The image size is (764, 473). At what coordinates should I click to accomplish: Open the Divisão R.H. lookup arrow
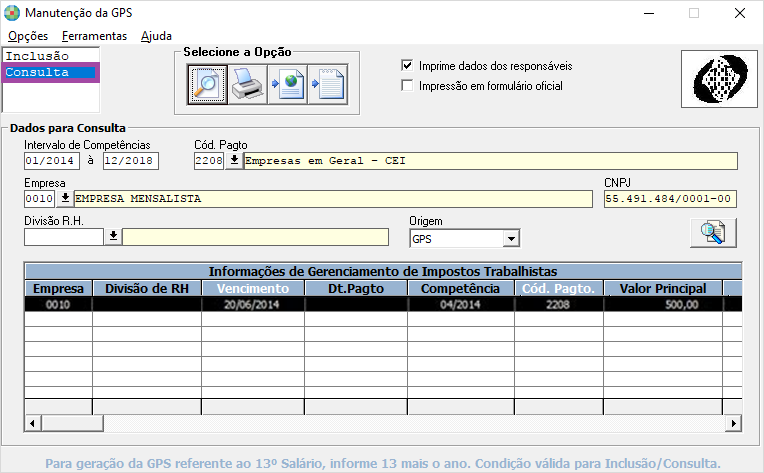[113, 237]
